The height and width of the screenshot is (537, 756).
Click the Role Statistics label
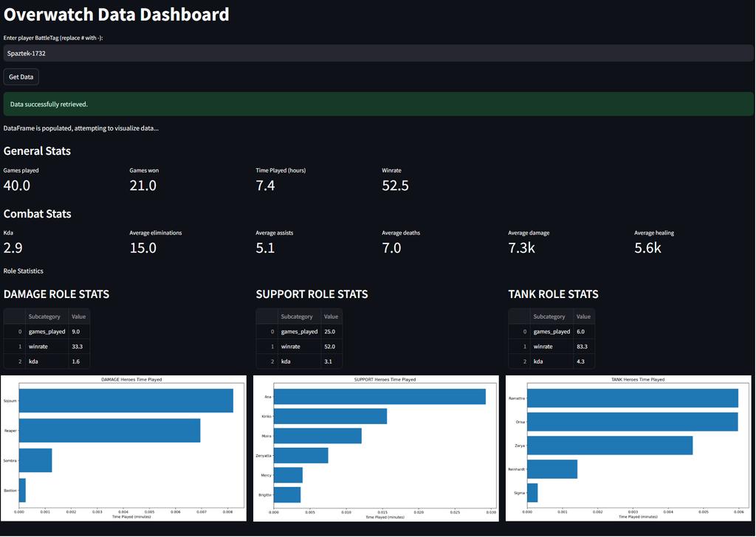23,271
